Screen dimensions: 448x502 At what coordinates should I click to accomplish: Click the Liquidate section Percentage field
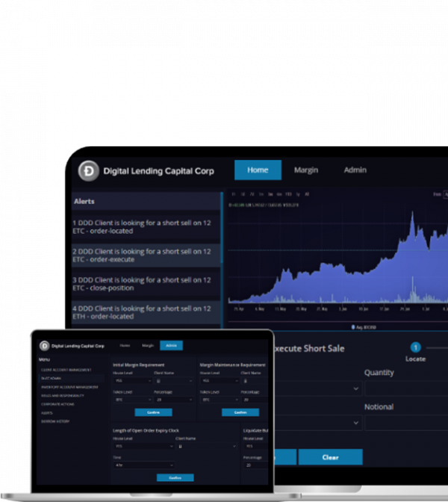pyautogui.click(x=256, y=465)
